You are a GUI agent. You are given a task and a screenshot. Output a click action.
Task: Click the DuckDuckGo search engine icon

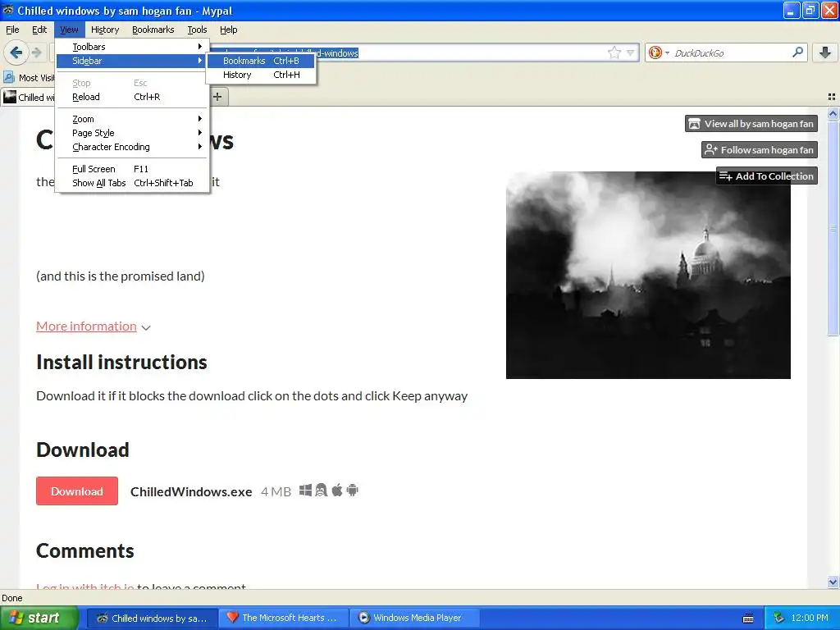[655, 52]
